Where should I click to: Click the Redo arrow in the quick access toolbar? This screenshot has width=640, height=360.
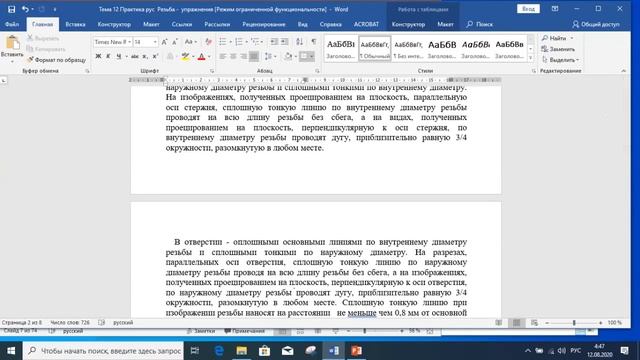click(x=42, y=9)
